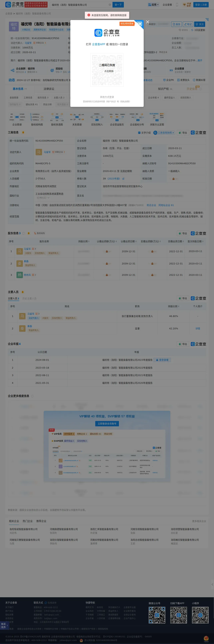Open the 工商官网快照 dropdown button
The height and width of the screenshot is (644, 214).
pos(164,133)
